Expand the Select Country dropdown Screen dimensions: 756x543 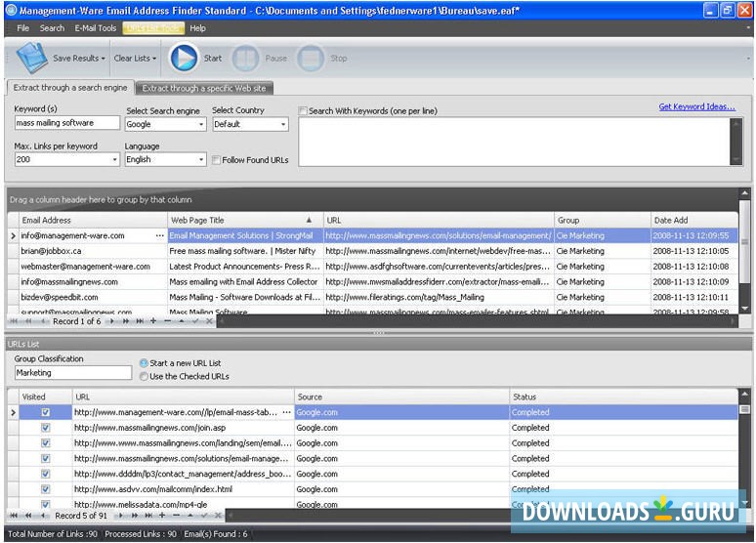coord(283,125)
